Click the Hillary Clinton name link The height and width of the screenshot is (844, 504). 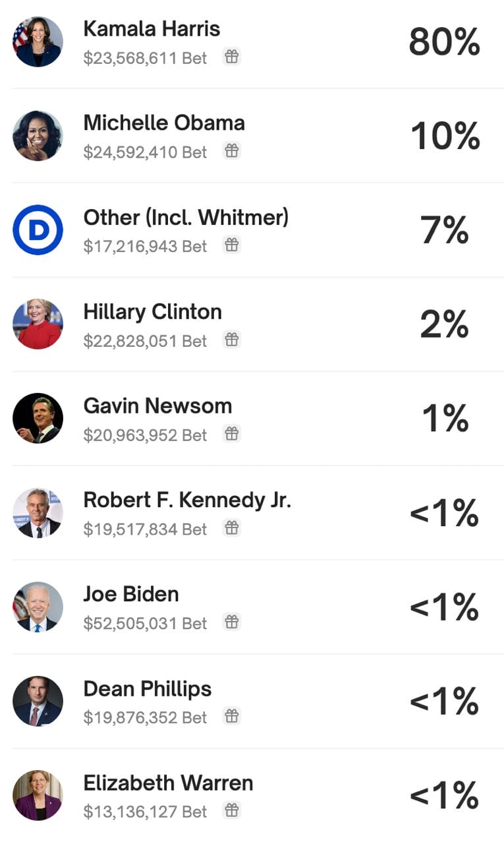[152, 312]
